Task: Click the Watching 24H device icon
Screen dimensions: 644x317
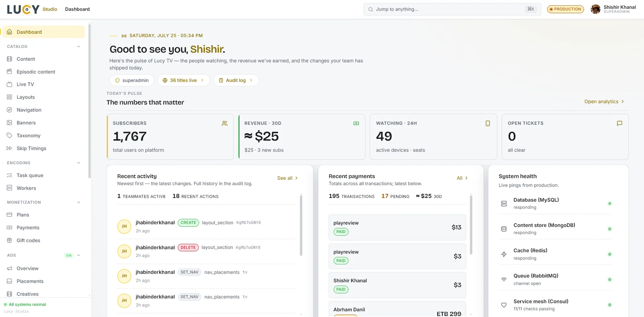Action: pyautogui.click(x=487, y=124)
